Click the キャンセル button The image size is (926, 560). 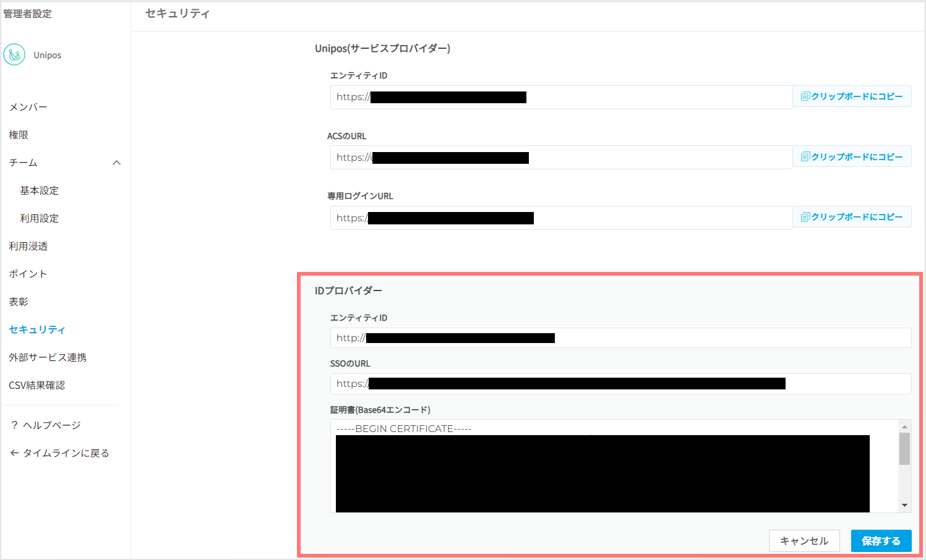pyautogui.click(x=804, y=541)
